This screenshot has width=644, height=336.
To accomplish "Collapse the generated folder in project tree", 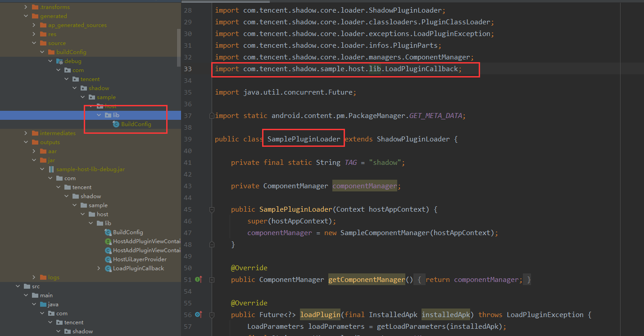I will point(26,16).
